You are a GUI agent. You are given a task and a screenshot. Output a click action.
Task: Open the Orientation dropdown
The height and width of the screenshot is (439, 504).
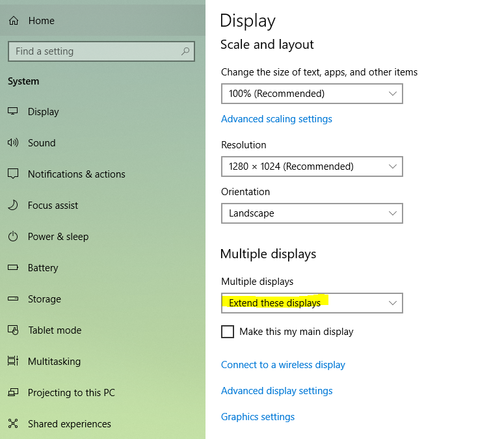pos(312,213)
